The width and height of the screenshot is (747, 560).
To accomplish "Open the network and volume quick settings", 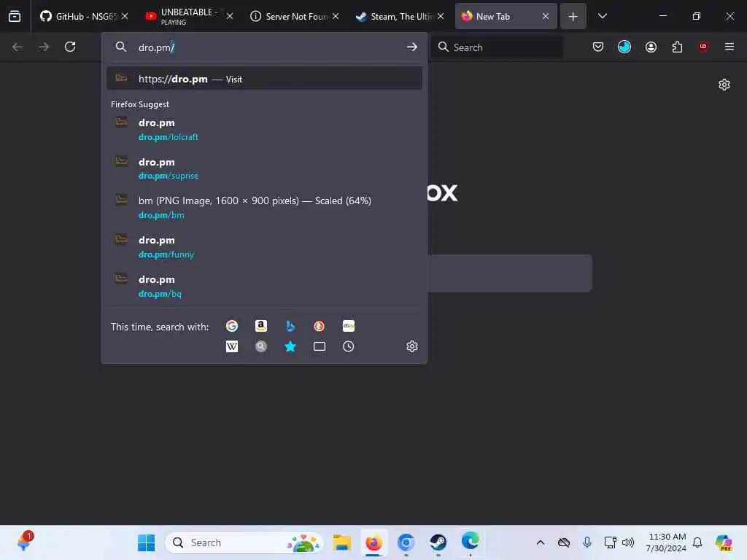I will [619, 542].
